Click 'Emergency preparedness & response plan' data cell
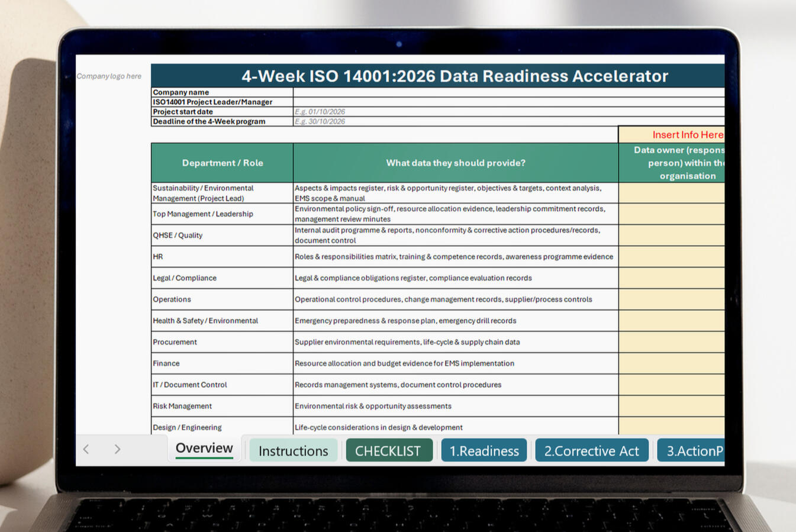The width and height of the screenshot is (796, 532). (x=456, y=321)
